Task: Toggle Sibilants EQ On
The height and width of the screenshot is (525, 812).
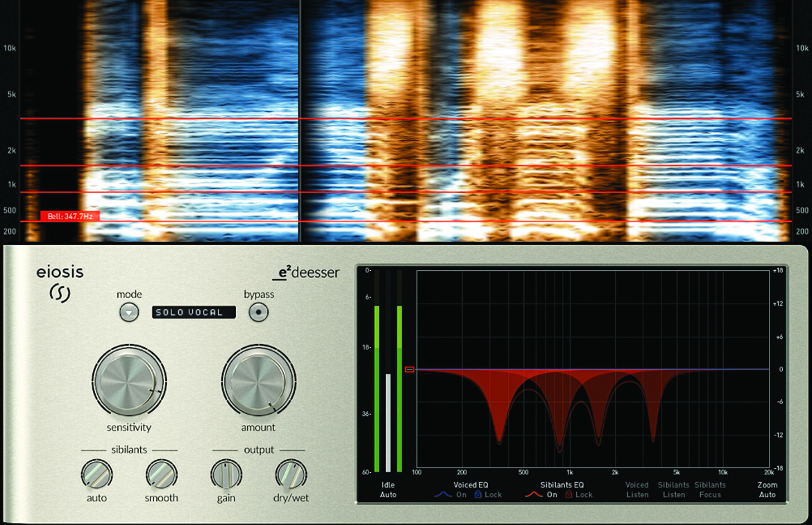Action: point(552,494)
